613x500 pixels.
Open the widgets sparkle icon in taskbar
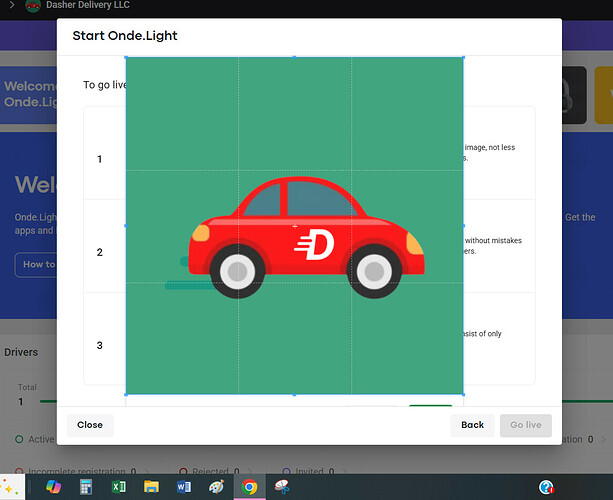[x=9, y=487]
